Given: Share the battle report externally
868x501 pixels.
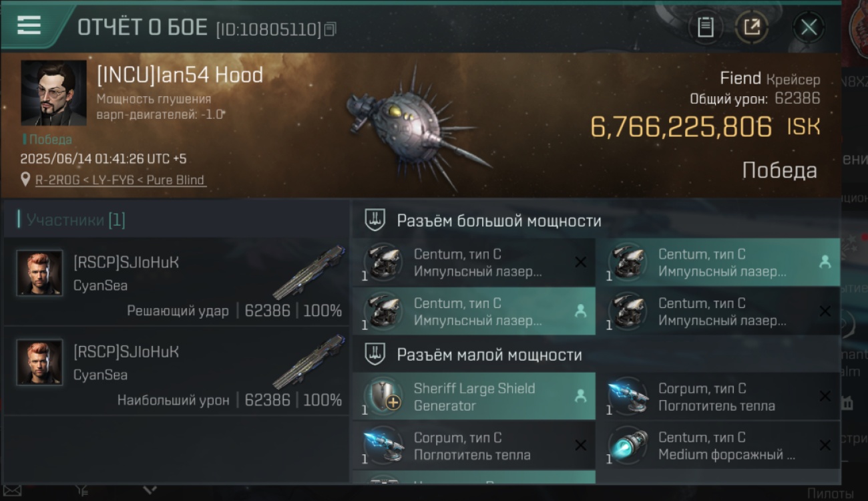Looking at the screenshot, I should pos(752,27).
